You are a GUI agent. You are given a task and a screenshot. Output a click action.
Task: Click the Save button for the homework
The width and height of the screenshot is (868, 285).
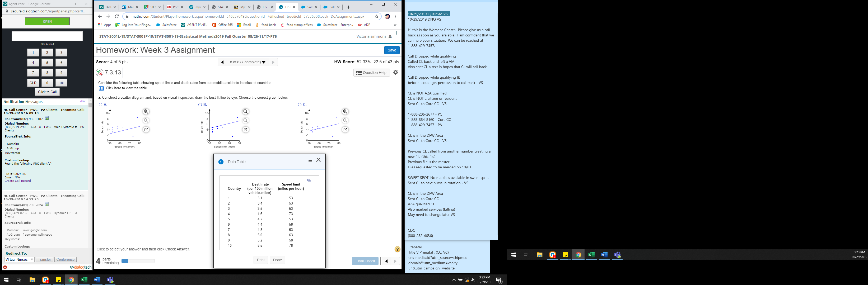[x=391, y=50]
